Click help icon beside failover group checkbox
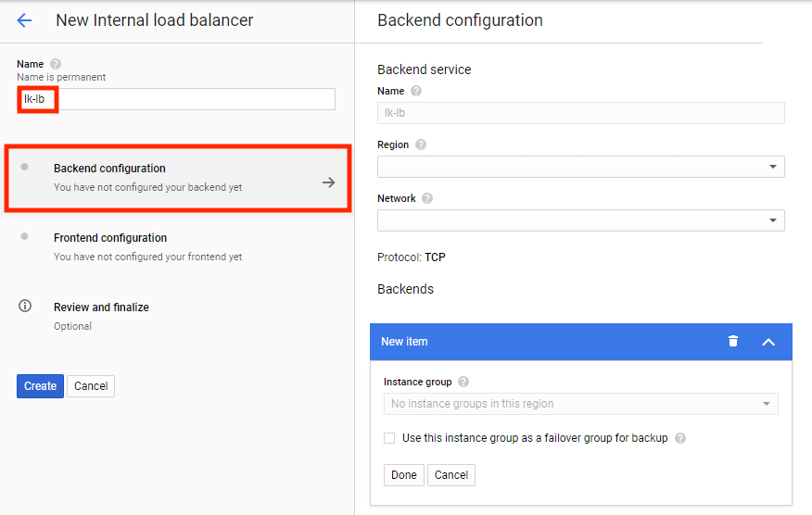Image resolution: width=812 pixels, height=515 pixels. [680, 438]
